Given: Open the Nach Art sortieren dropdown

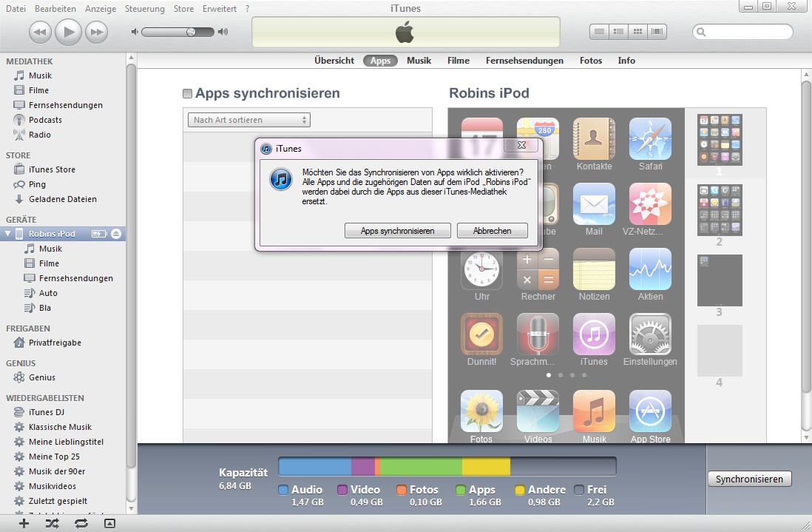Looking at the screenshot, I should pyautogui.click(x=248, y=120).
